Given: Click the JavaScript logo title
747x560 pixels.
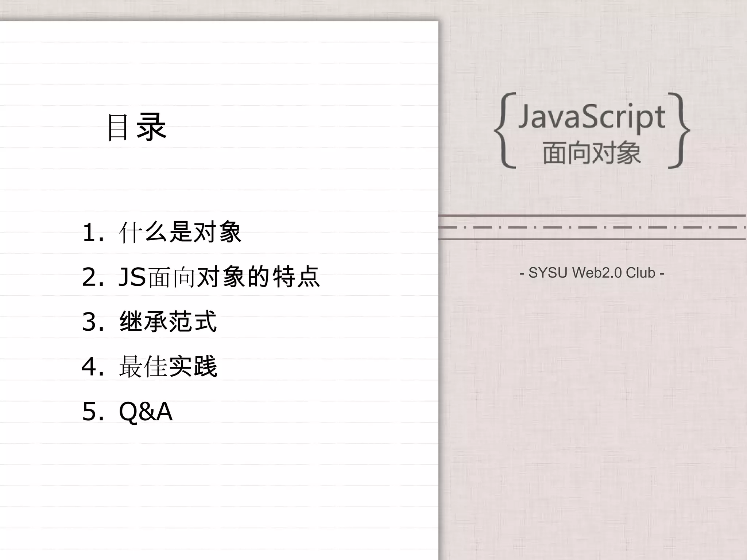Looking at the screenshot, I should [592, 117].
